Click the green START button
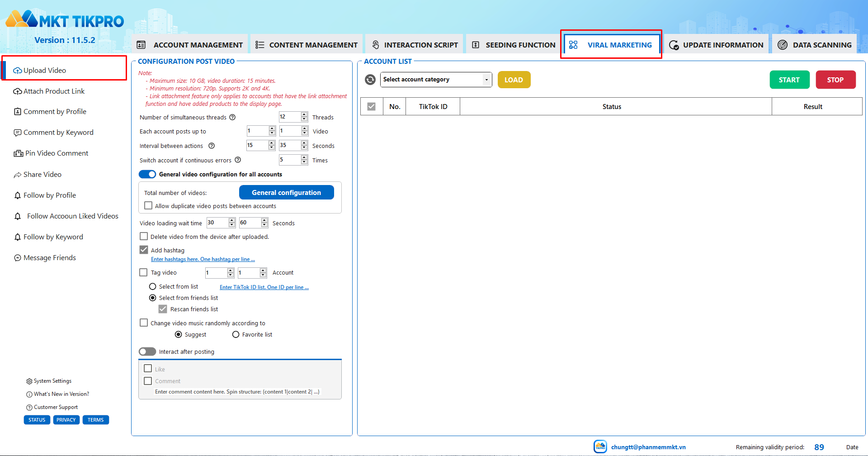The image size is (868, 456). (789, 80)
